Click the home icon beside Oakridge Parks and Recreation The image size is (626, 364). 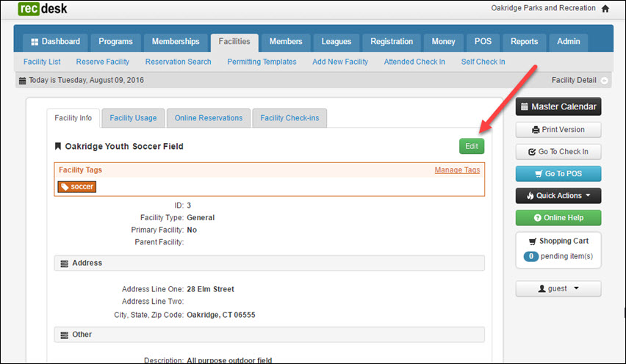pyautogui.click(x=605, y=8)
